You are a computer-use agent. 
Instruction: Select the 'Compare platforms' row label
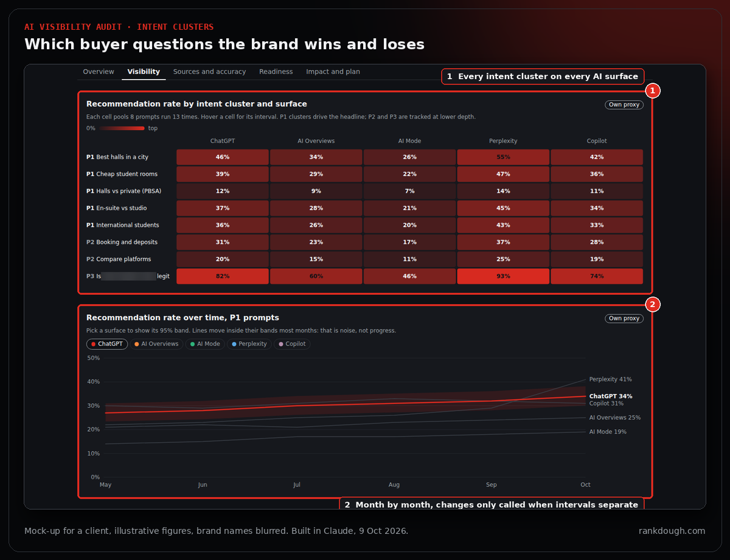point(119,259)
